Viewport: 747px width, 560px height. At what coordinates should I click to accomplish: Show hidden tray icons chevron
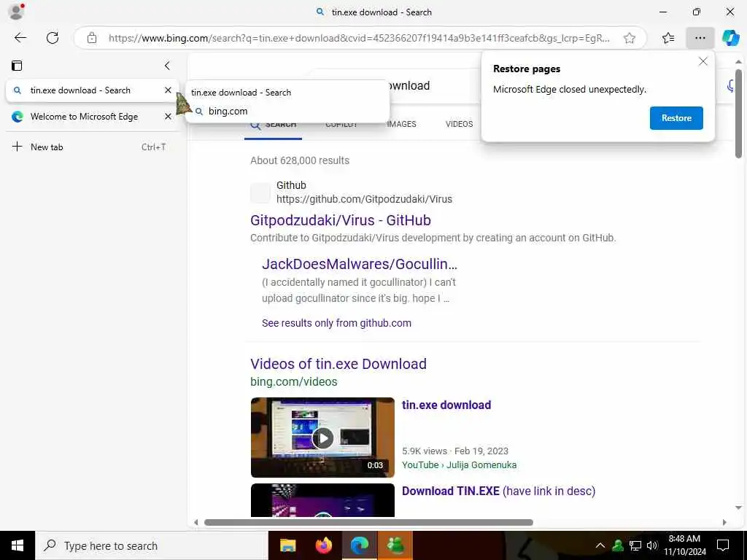click(x=600, y=545)
